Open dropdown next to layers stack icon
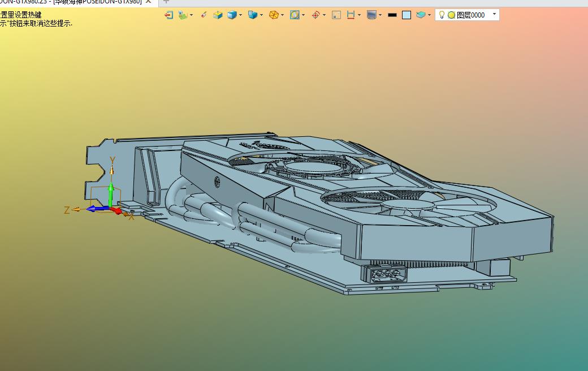 [429, 15]
